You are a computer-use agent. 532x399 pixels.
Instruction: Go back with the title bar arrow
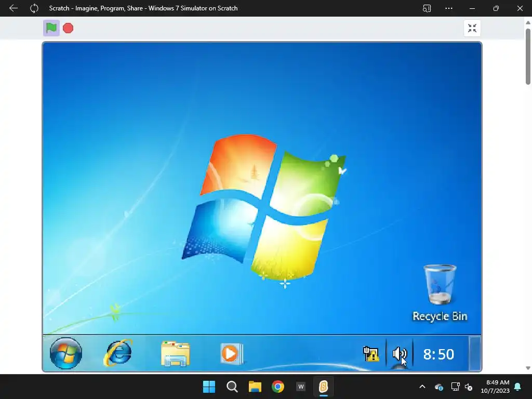click(13, 8)
